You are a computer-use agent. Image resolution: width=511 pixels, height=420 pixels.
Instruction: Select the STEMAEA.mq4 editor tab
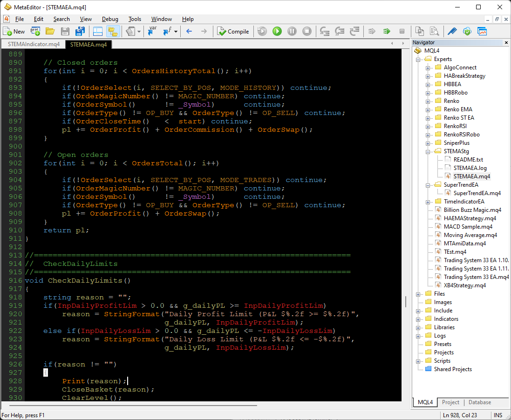(x=89, y=44)
